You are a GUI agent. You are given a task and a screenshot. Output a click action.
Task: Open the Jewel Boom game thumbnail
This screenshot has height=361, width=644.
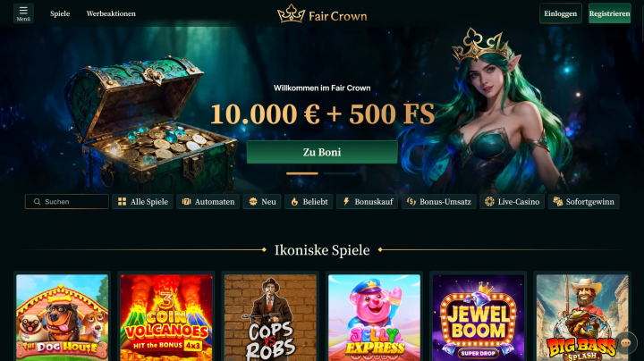(x=478, y=318)
